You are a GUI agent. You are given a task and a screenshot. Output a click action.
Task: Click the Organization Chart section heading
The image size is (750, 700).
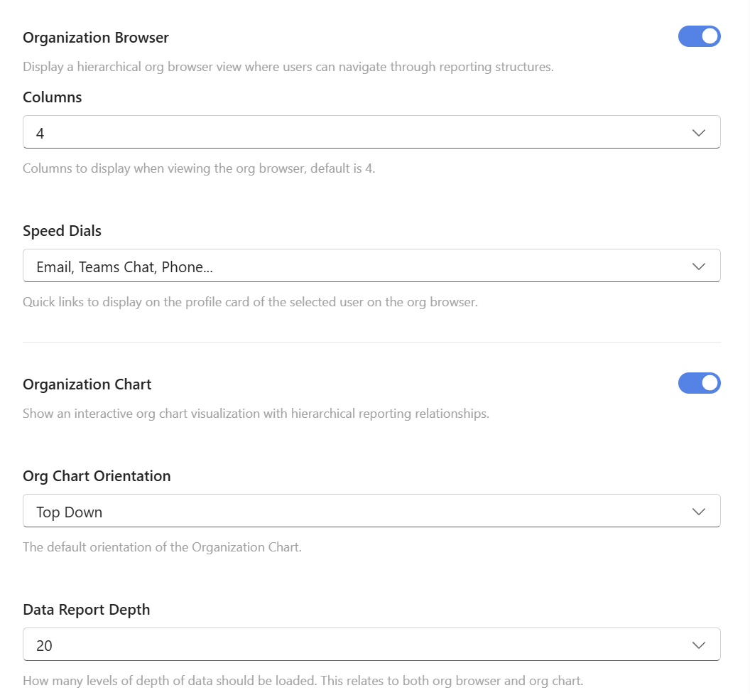click(x=87, y=384)
